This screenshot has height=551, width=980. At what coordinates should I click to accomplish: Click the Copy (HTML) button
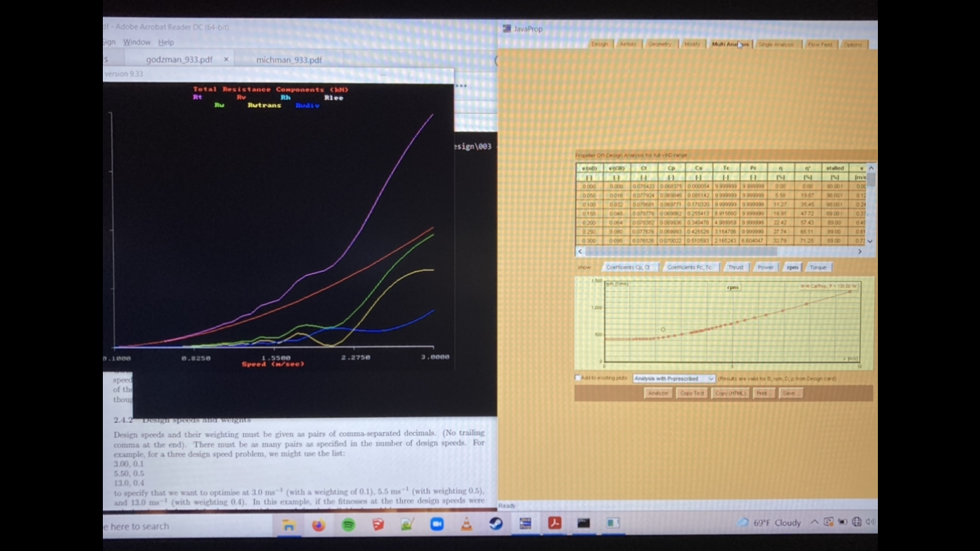731,393
